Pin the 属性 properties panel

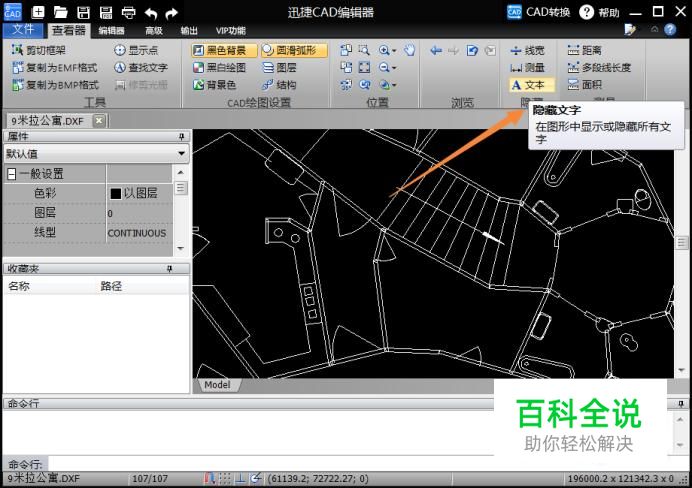[x=181, y=137]
